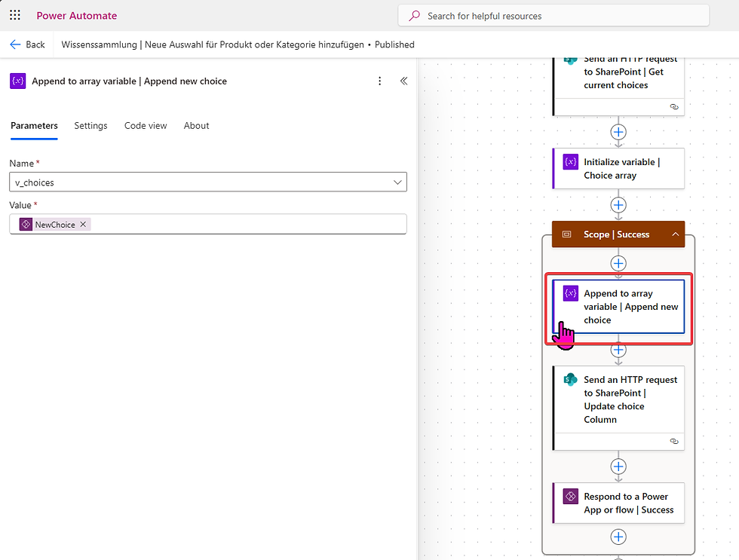Image resolution: width=739 pixels, height=560 pixels.
Task: Remove the NewChoice token with the X
Action: 83,225
